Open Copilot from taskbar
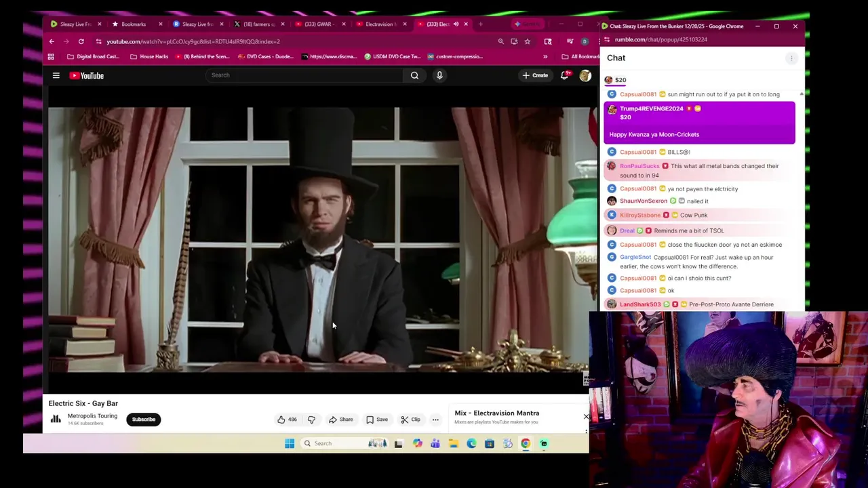Viewport: 868px width, 488px height. click(x=417, y=443)
